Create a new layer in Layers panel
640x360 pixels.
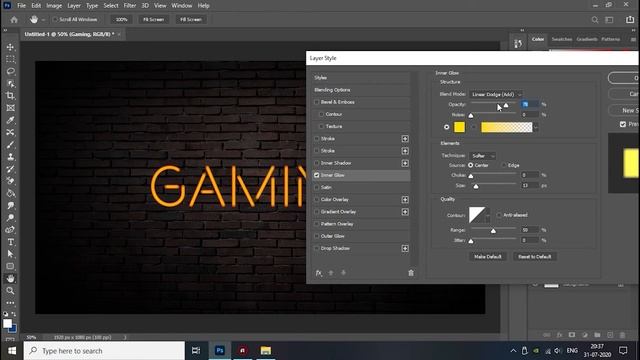(x=610, y=335)
